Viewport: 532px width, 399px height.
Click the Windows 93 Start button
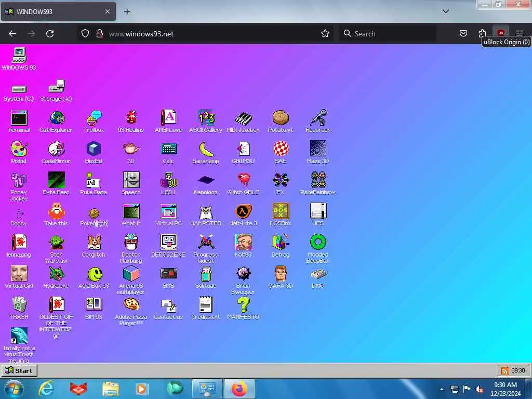19,370
